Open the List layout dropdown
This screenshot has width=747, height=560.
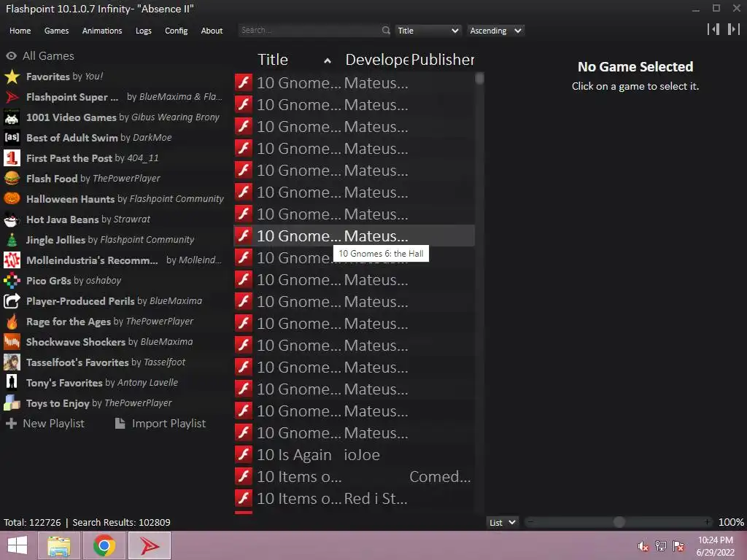coord(503,522)
